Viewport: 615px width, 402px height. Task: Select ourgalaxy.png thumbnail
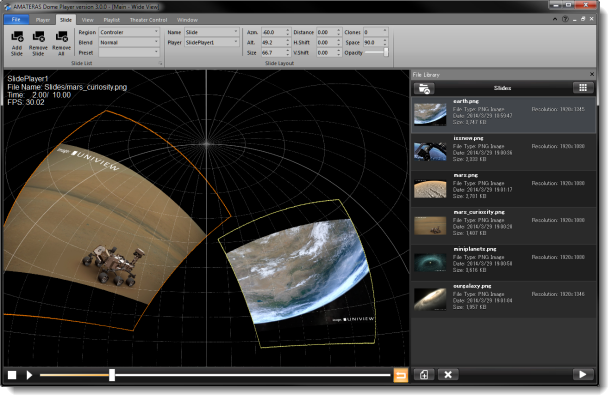[x=430, y=299]
